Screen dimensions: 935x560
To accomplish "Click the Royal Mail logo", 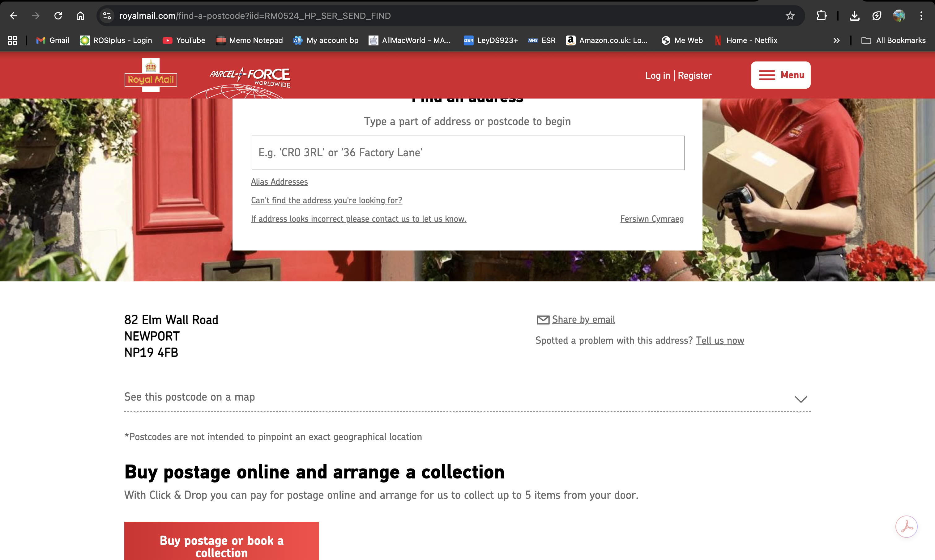I will click(151, 75).
